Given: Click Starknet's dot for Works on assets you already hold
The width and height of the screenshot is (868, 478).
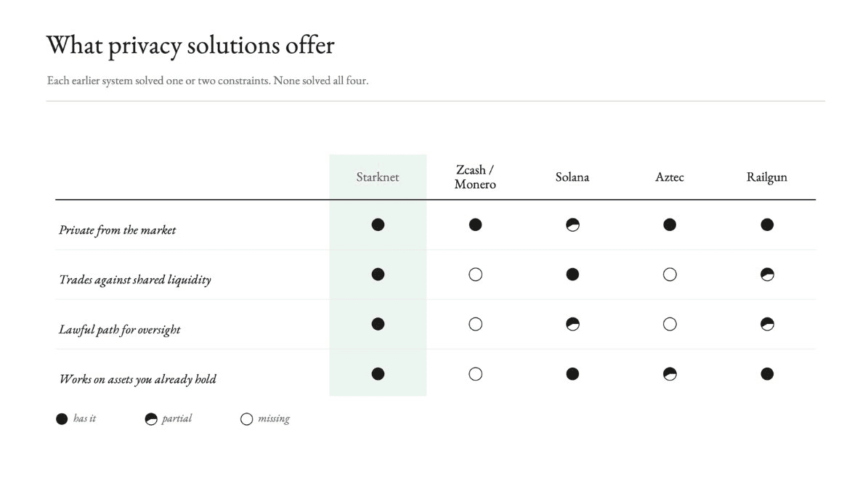Looking at the screenshot, I should tap(378, 374).
